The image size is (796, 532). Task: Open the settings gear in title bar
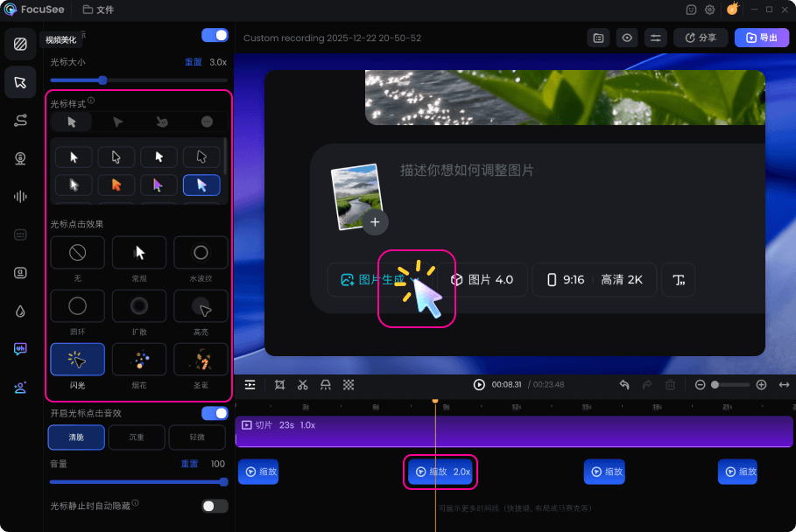point(709,10)
